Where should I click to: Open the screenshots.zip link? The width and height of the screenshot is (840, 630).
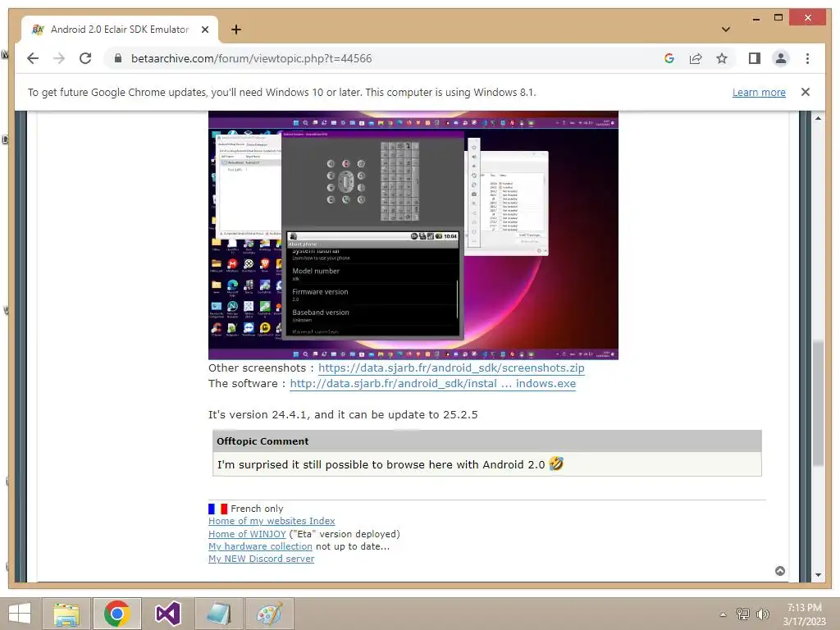tap(451, 368)
